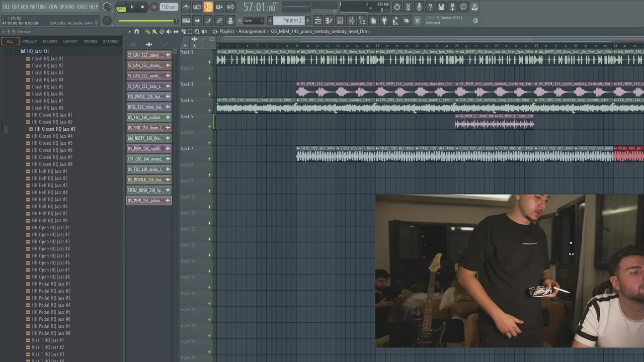
Task: Click the undo history circular-arrow icon
Action: [x=397, y=7]
